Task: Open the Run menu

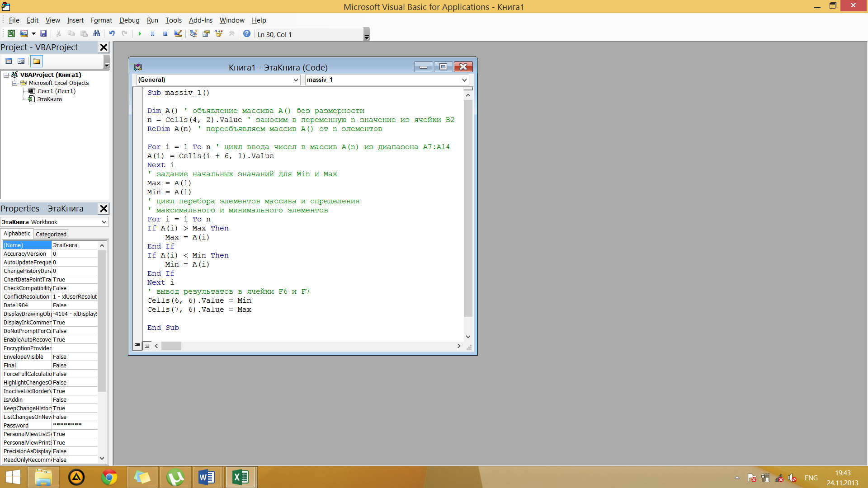Action: [x=152, y=20]
